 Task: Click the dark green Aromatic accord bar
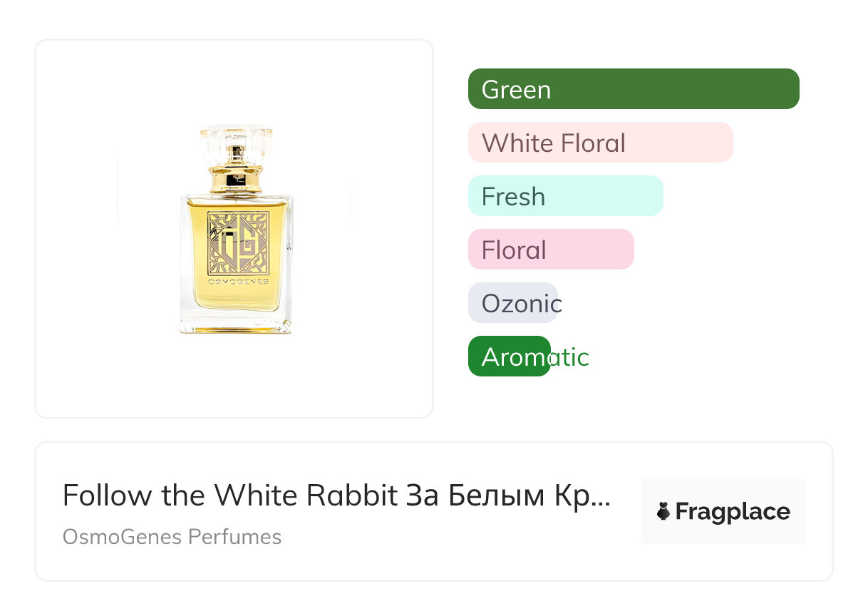point(509,356)
